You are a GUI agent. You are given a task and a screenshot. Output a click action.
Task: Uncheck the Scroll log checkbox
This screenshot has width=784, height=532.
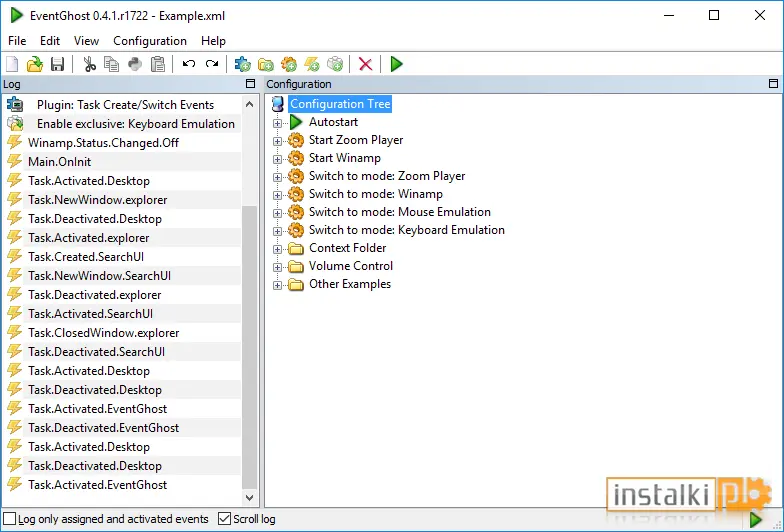click(224, 519)
